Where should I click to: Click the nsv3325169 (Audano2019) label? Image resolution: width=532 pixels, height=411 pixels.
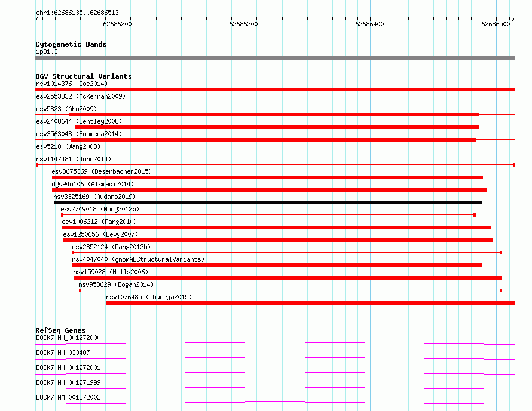coord(94,197)
